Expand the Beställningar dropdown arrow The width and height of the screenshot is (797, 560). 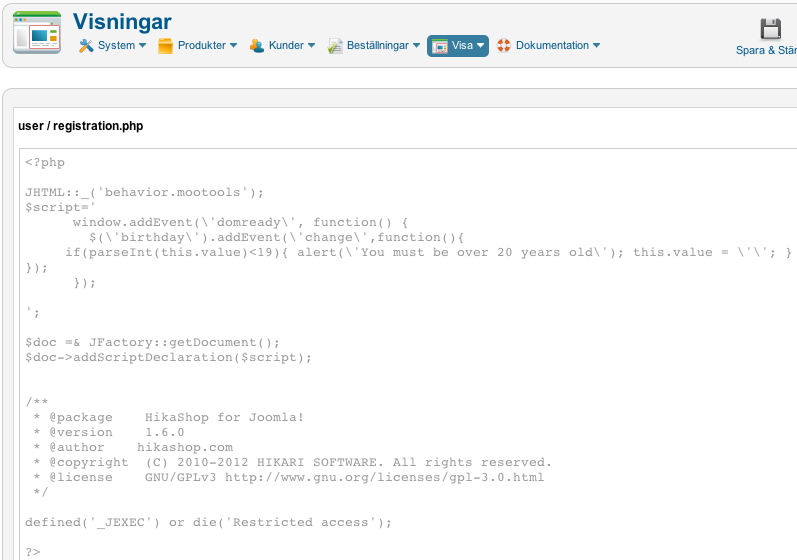416,45
